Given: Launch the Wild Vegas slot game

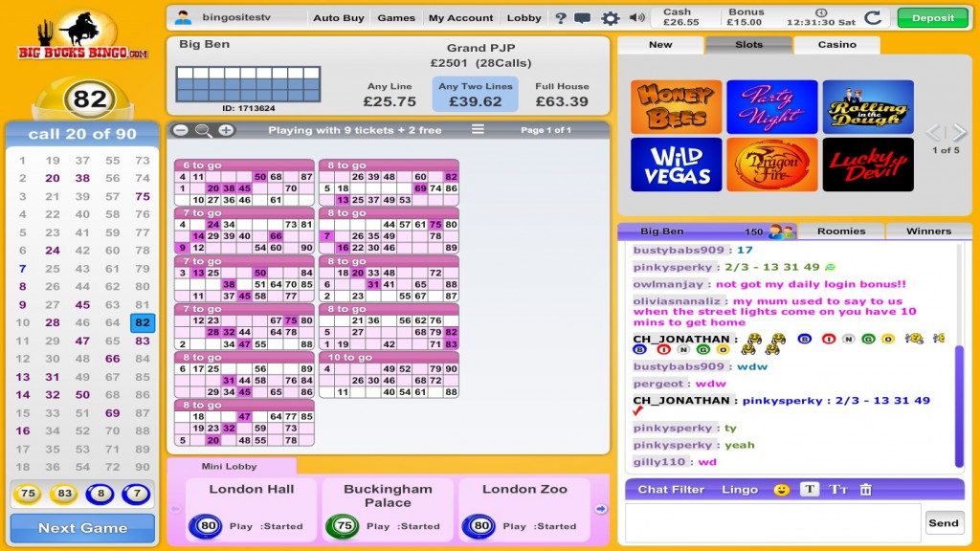Looking at the screenshot, I should [676, 165].
